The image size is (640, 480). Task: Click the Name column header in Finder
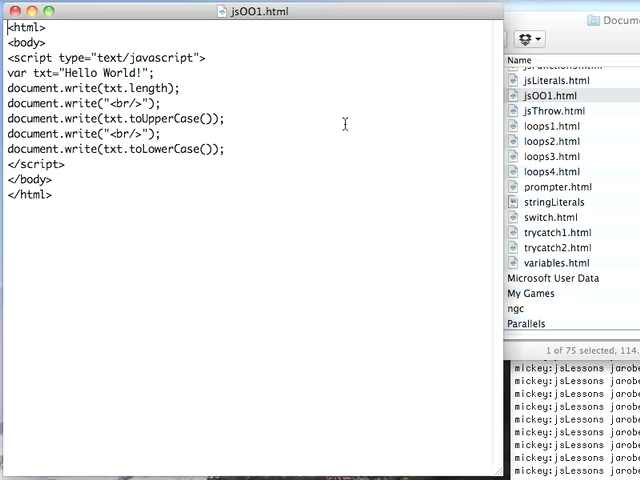click(519, 60)
